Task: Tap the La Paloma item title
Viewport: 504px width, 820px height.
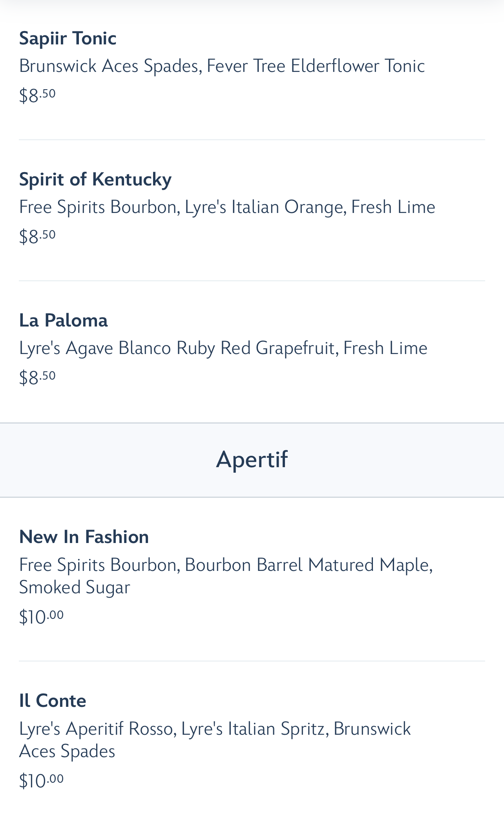Action: (x=63, y=321)
